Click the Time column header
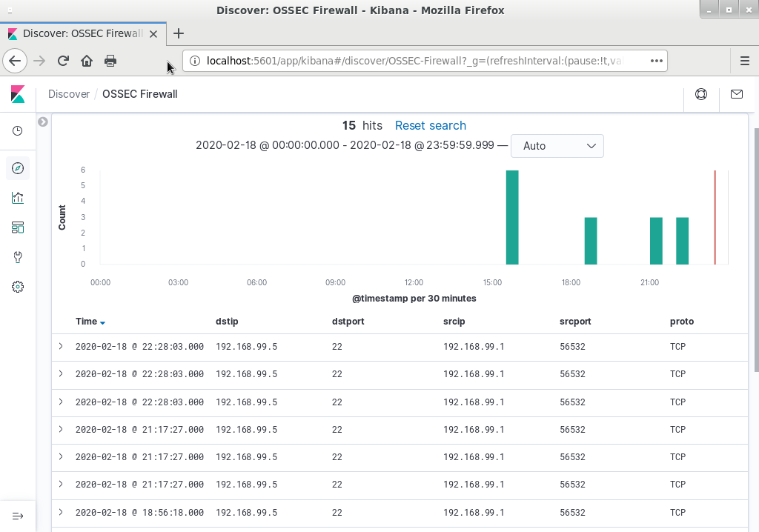The image size is (759, 532). point(86,322)
